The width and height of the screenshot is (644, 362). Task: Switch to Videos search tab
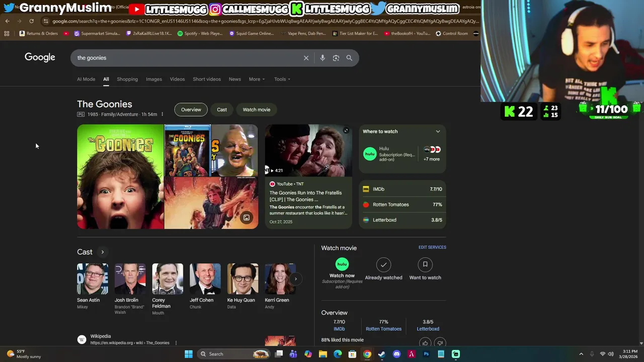click(x=177, y=79)
